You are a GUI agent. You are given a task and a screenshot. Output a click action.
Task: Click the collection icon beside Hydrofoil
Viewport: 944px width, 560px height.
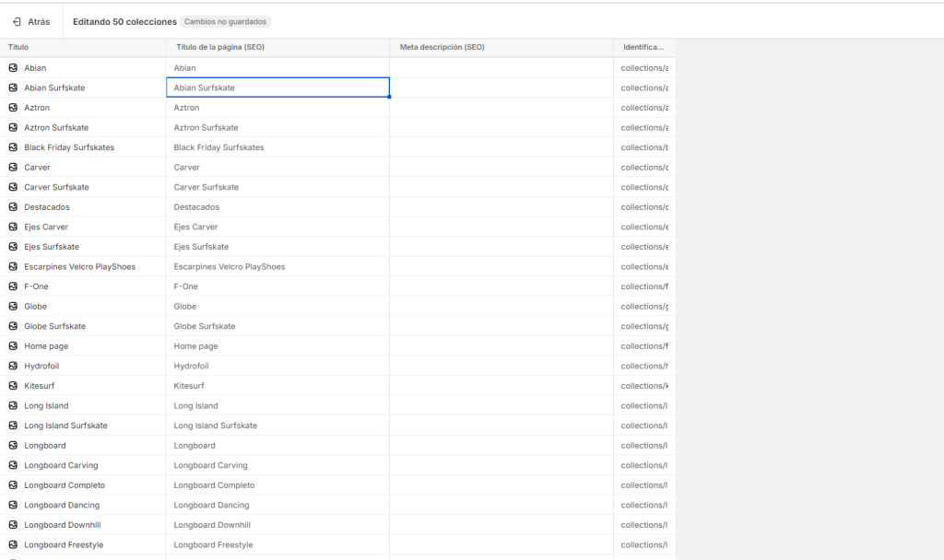tap(13, 366)
